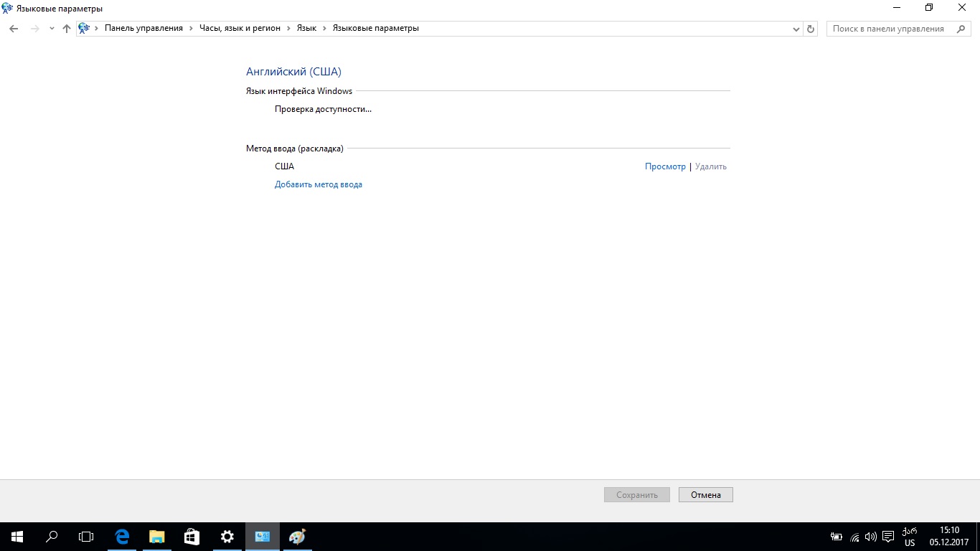The width and height of the screenshot is (980, 551).
Task: Open taskbar Search
Action: [x=52, y=537]
